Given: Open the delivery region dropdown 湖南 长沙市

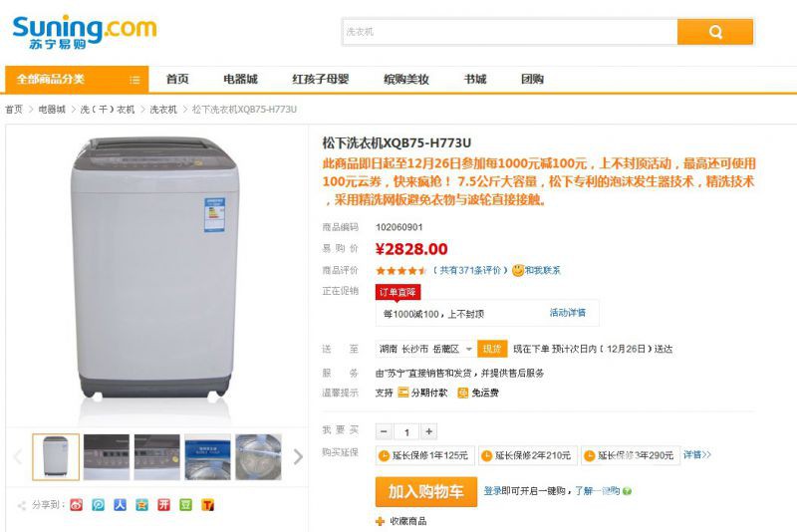Looking at the screenshot, I should click(x=424, y=349).
